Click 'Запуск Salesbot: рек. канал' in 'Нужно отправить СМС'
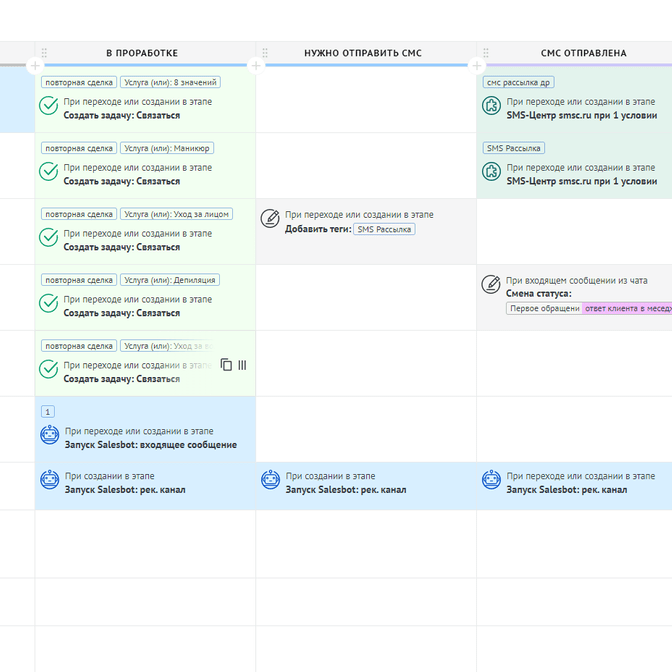 pyautogui.click(x=346, y=490)
